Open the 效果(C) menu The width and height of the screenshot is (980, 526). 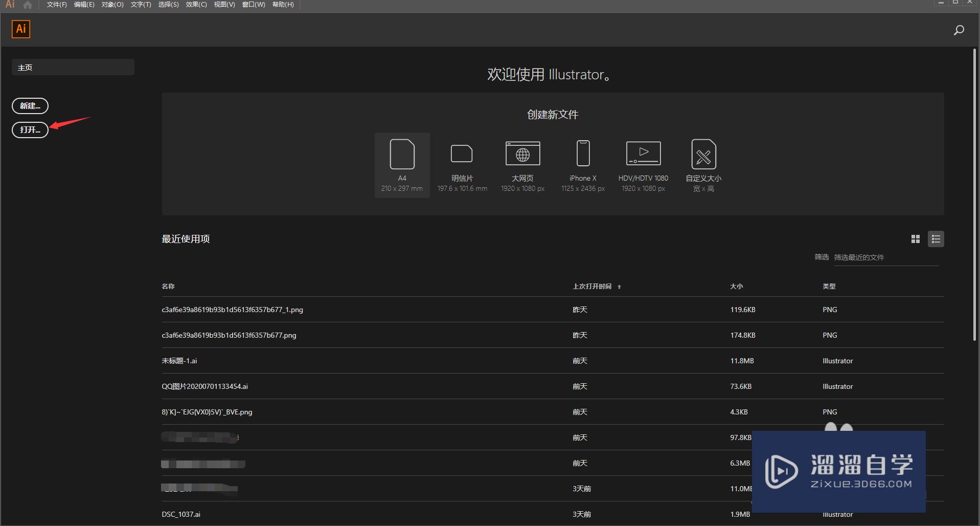[x=196, y=5]
